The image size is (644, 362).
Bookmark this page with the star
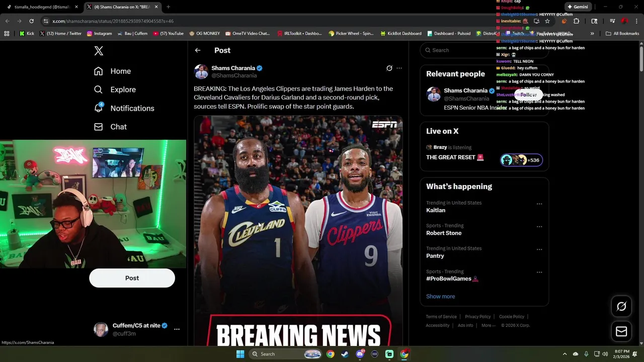point(547,21)
